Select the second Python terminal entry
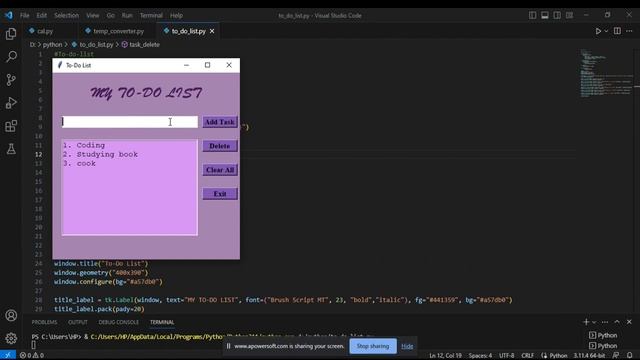The image size is (640, 360). click(x=603, y=346)
